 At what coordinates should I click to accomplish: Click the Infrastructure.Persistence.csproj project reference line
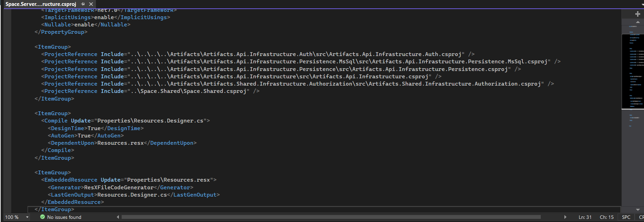pyautogui.click(x=281, y=69)
